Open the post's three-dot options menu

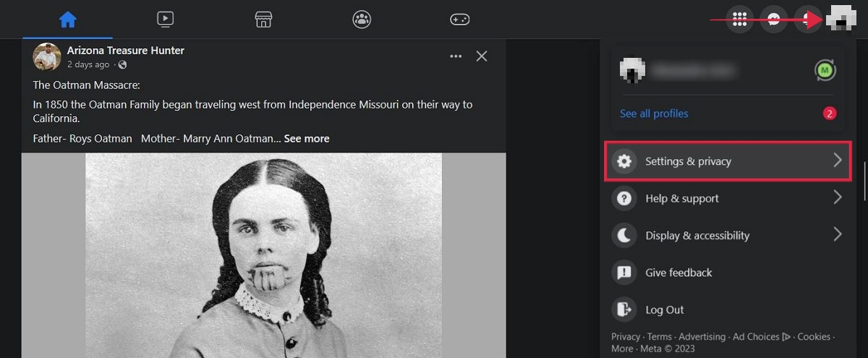tap(456, 56)
